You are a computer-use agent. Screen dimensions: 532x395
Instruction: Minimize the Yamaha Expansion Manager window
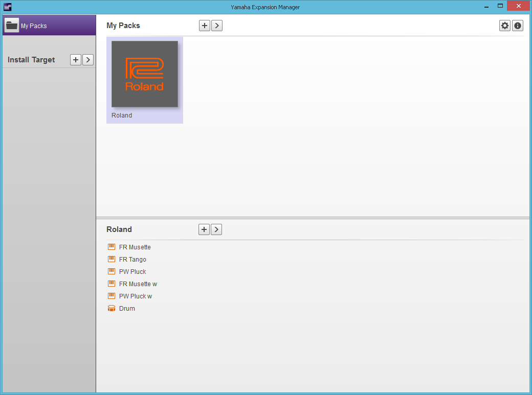tap(486, 6)
